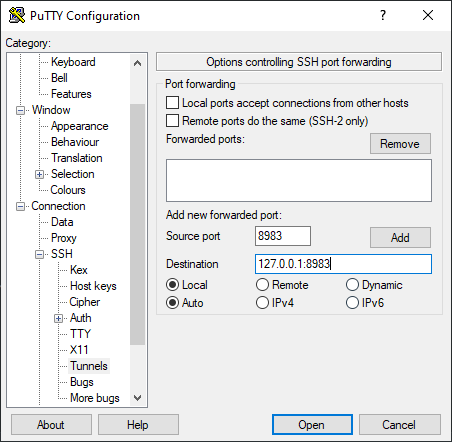
Task: Enable local ports accept connections from other hosts
Action: [172, 103]
